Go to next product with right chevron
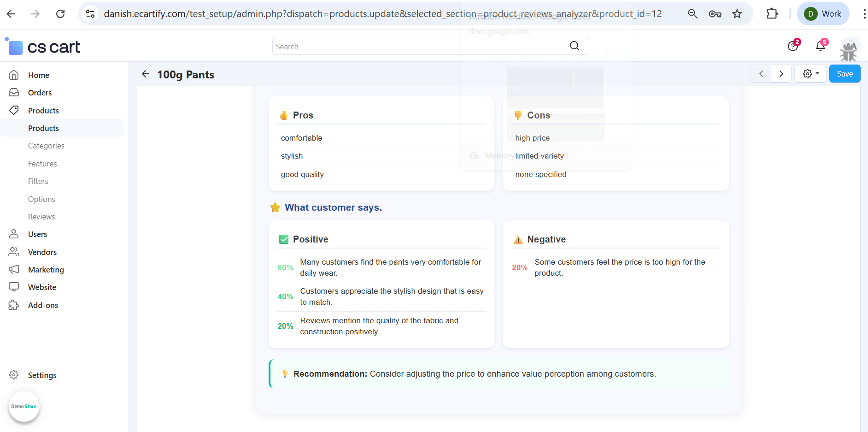This screenshot has height=432, width=868. 781,74
